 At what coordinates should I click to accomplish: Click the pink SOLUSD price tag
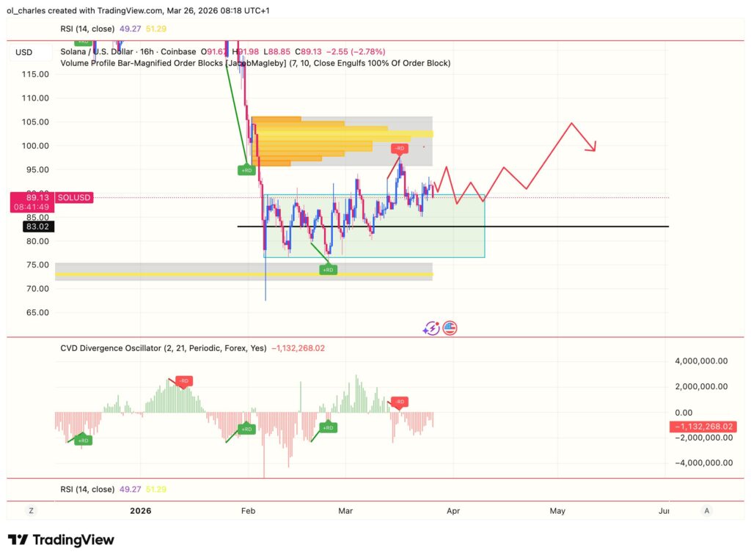coord(73,197)
